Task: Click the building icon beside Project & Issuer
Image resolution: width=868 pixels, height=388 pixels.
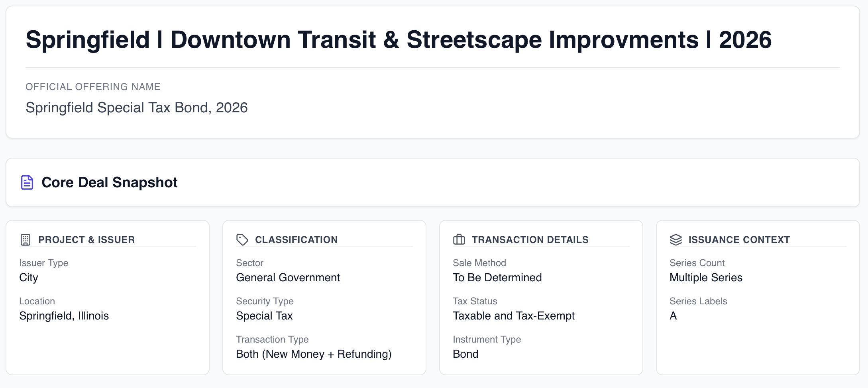Action: [x=26, y=240]
